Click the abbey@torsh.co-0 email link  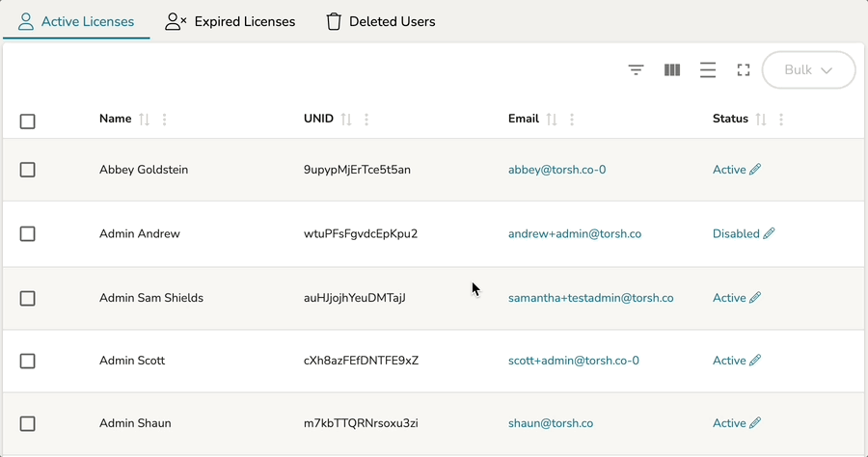[x=556, y=170]
